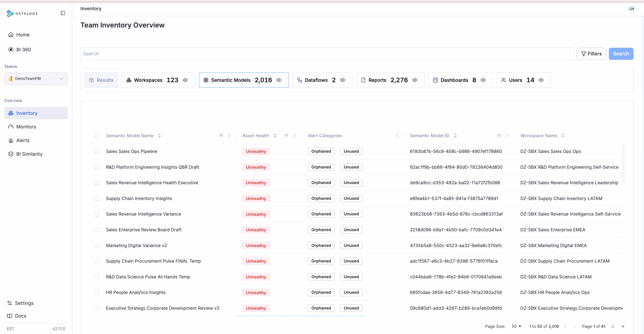Go to Home in sidebar

(x=36, y=35)
